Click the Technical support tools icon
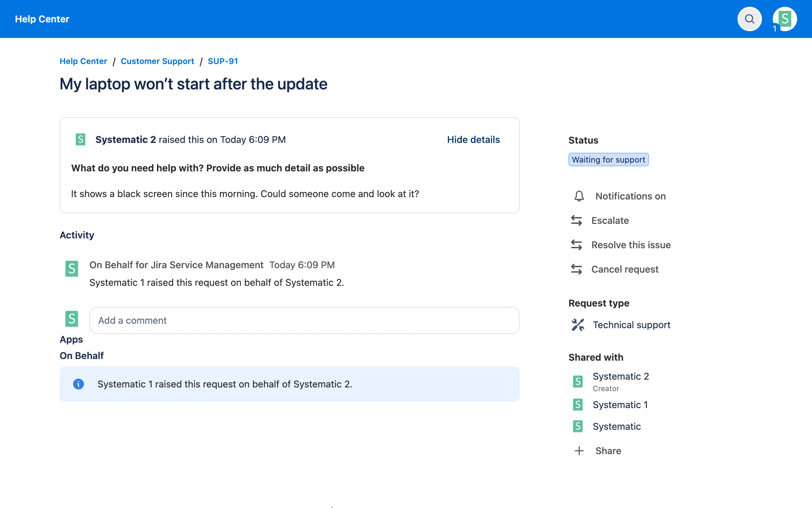 coord(578,325)
